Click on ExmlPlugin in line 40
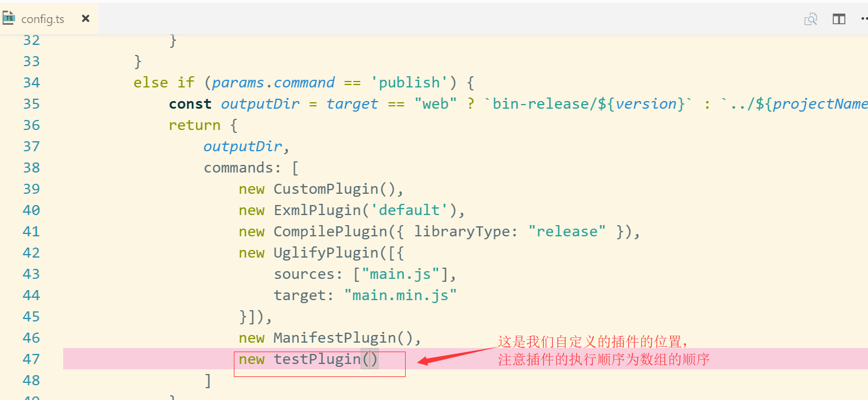 tap(317, 210)
